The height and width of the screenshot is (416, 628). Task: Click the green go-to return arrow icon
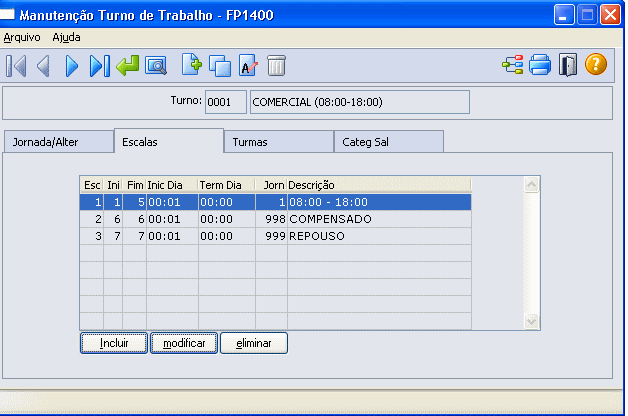coord(128,66)
